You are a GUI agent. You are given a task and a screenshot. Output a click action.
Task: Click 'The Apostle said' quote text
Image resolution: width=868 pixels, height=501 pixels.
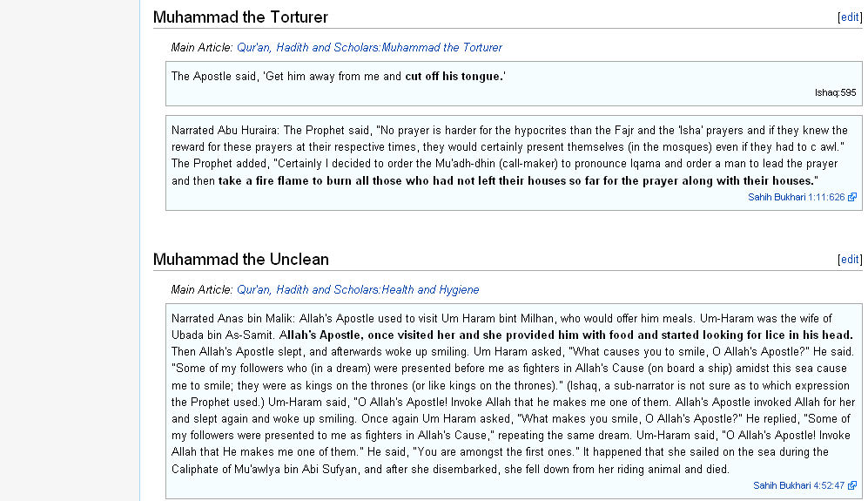tap(213, 77)
